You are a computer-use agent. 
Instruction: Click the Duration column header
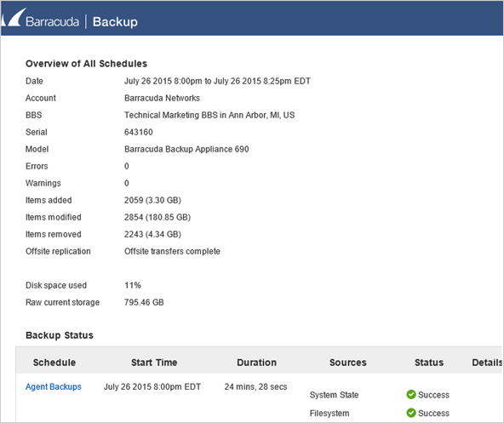pos(256,363)
